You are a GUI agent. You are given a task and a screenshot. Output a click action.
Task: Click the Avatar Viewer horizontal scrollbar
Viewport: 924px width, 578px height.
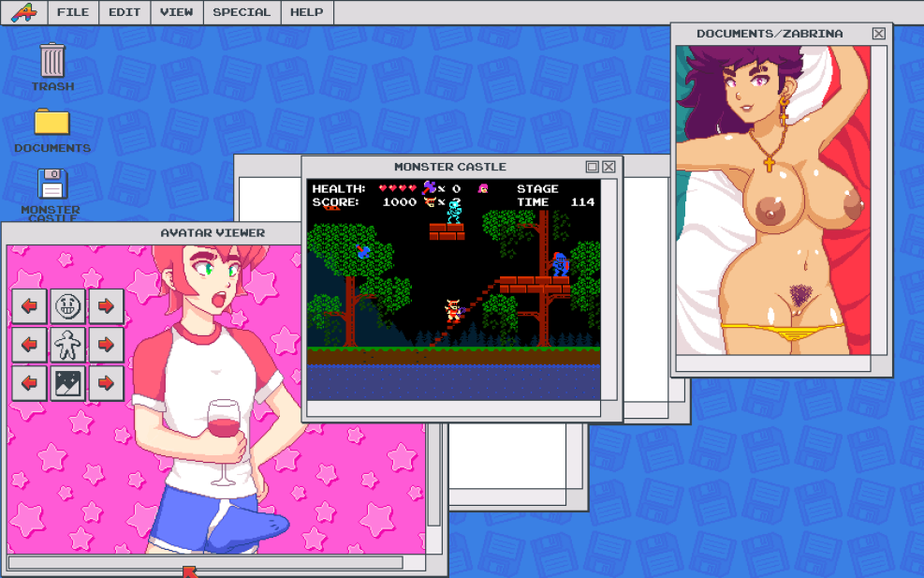point(206,562)
